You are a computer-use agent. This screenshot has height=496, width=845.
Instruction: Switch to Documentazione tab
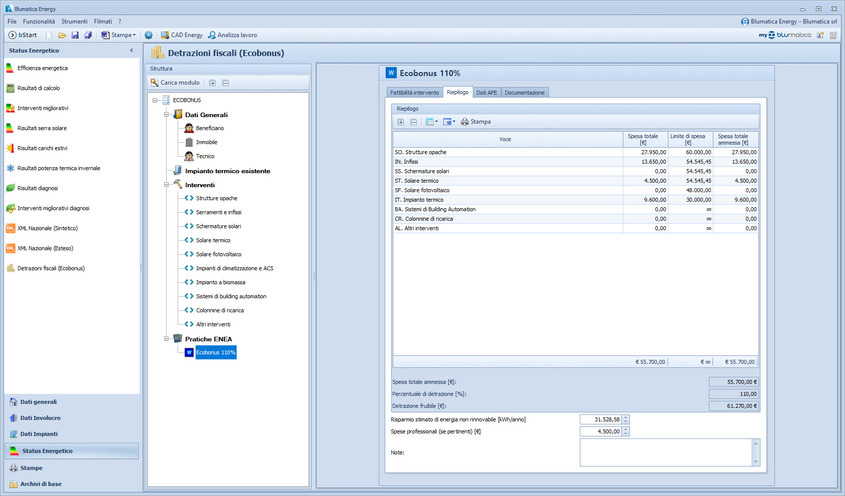tap(524, 93)
